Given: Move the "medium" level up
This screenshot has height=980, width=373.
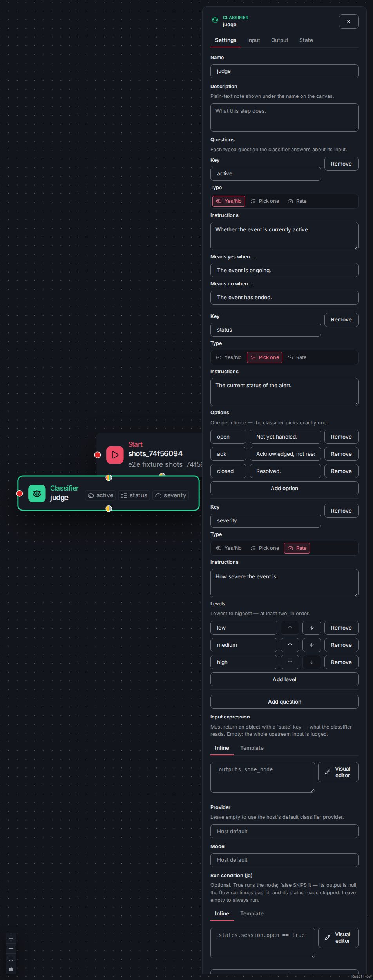Looking at the screenshot, I should click(290, 645).
